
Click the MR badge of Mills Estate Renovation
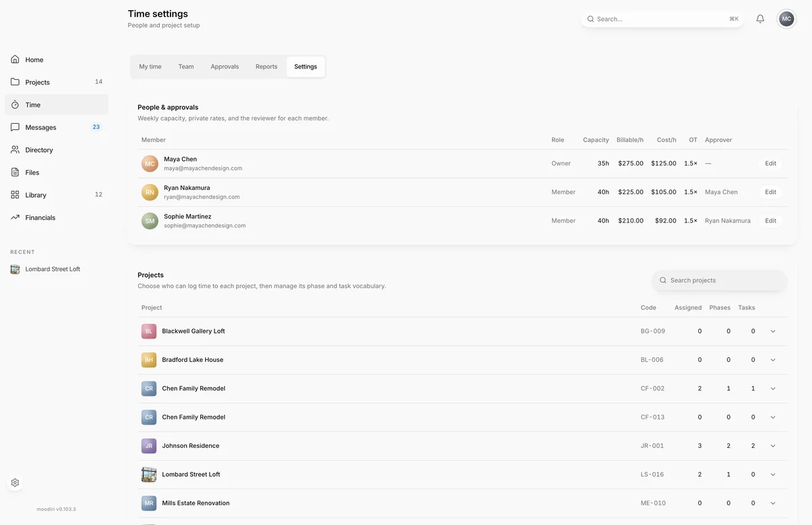[149, 503]
